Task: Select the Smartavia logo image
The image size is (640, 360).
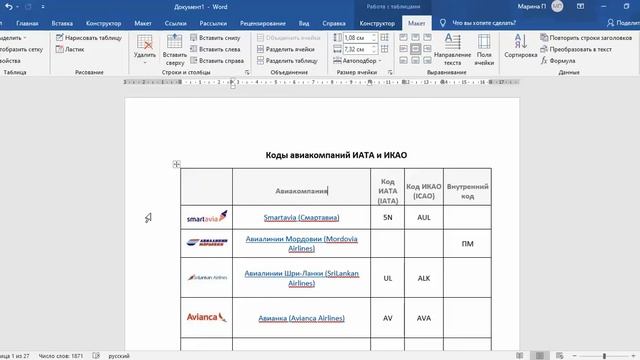Action: (207, 217)
